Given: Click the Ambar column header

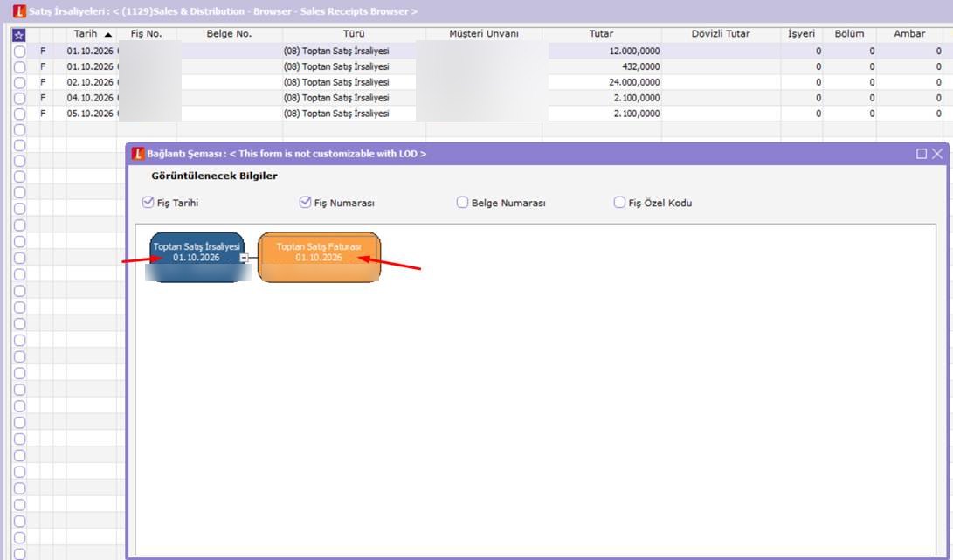Looking at the screenshot, I should (x=909, y=34).
